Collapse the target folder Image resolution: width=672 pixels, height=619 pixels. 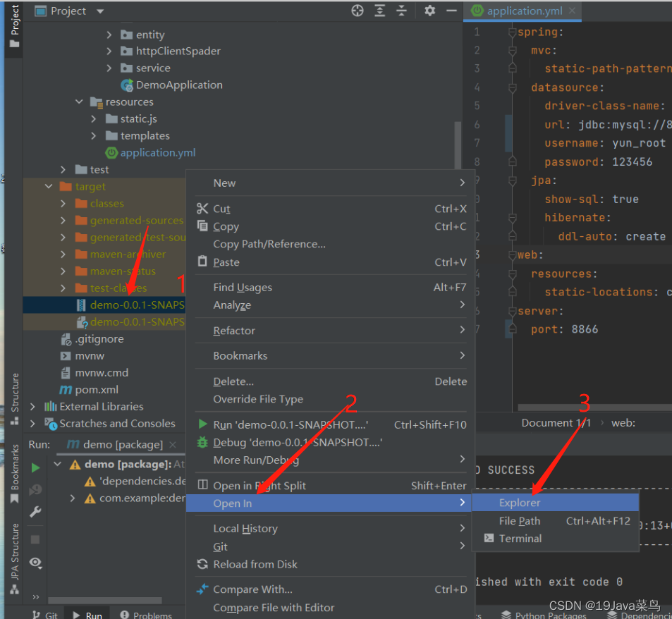49,186
